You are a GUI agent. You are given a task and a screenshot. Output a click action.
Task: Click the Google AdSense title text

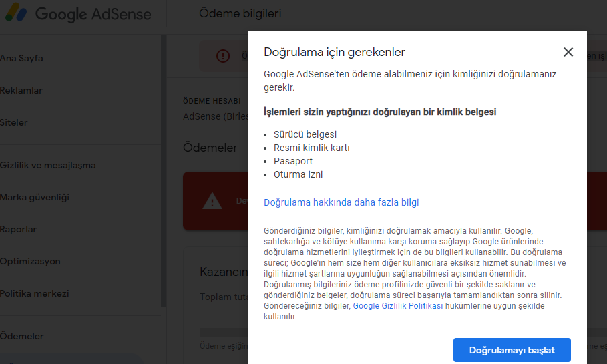coord(93,14)
